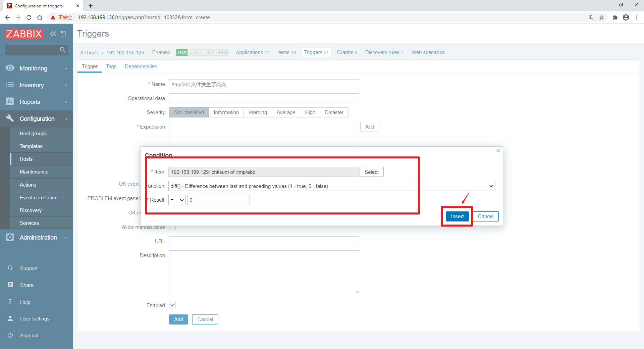This screenshot has width=644, height=349.
Task: Open a new browser tab
Action: pos(91,6)
